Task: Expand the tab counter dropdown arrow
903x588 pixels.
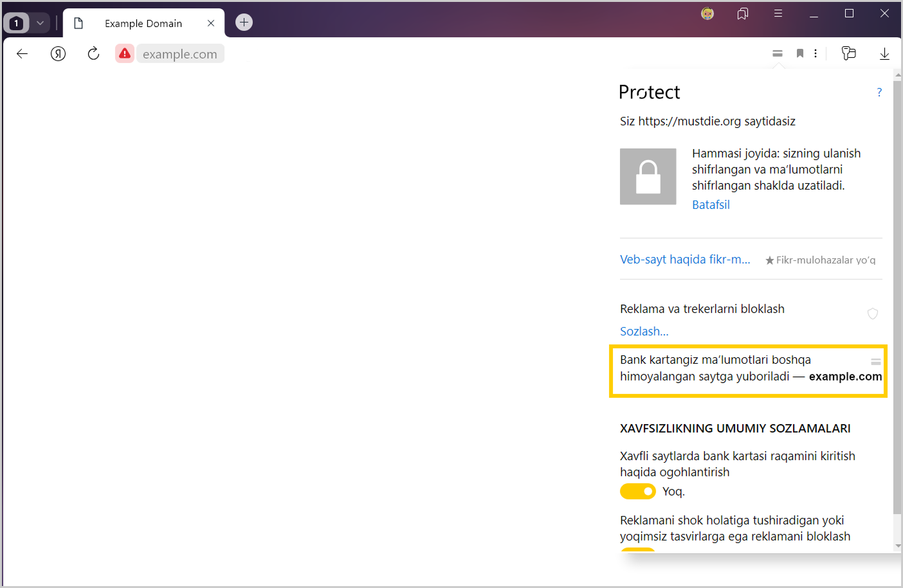Action: pyautogui.click(x=40, y=23)
